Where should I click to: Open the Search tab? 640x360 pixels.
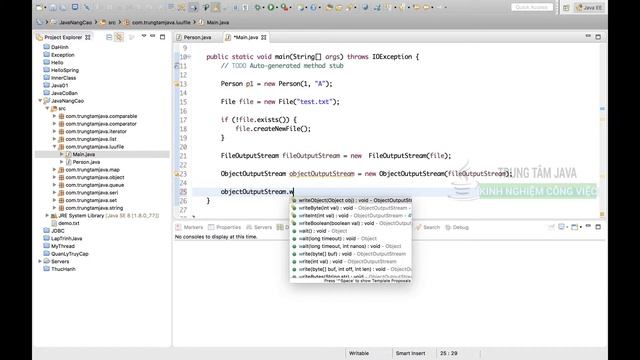pos(428,227)
